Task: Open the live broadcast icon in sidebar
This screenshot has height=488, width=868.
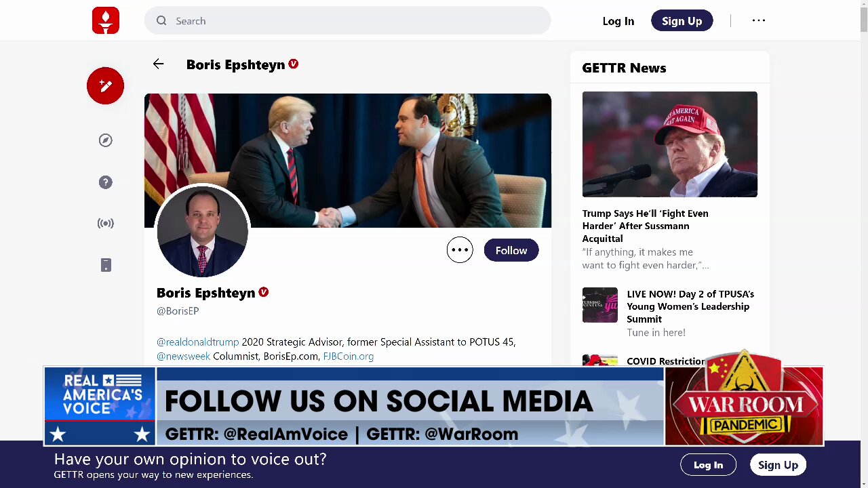Action: (105, 224)
